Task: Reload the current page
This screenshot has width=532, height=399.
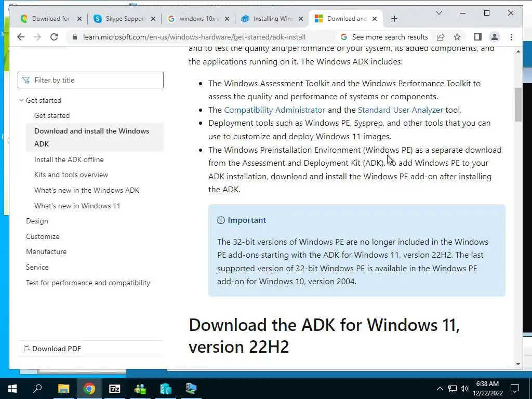Action: click(x=54, y=37)
